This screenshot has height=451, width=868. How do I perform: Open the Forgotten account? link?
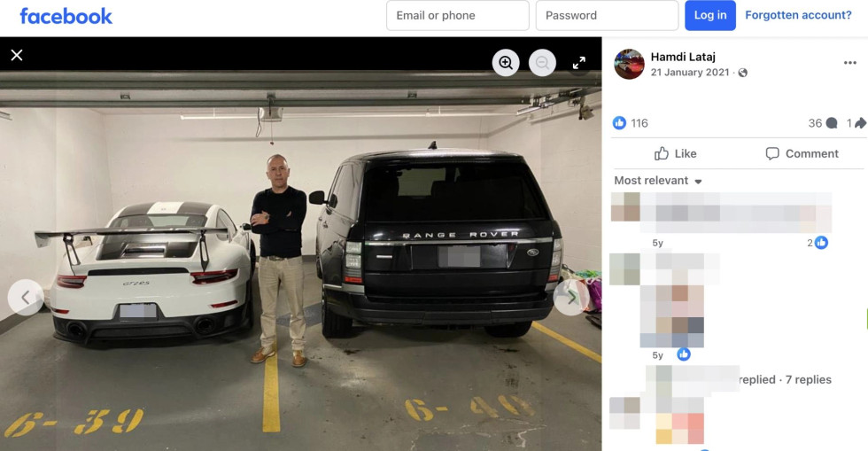pos(798,15)
